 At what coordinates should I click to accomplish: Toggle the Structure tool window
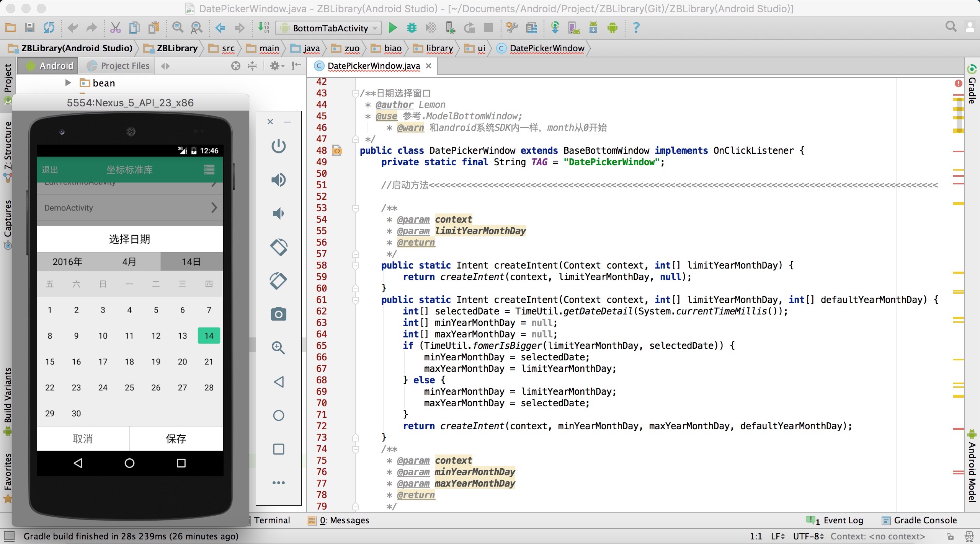pyautogui.click(x=8, y=145)
